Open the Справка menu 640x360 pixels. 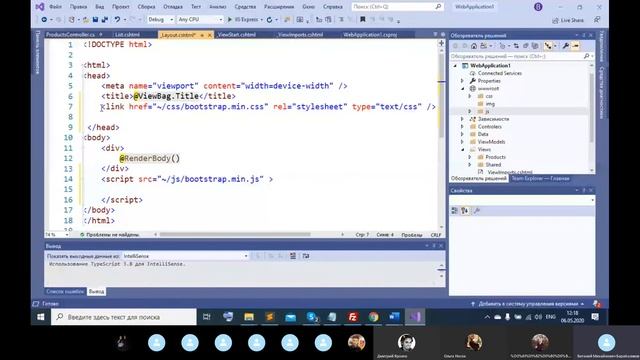333,7
